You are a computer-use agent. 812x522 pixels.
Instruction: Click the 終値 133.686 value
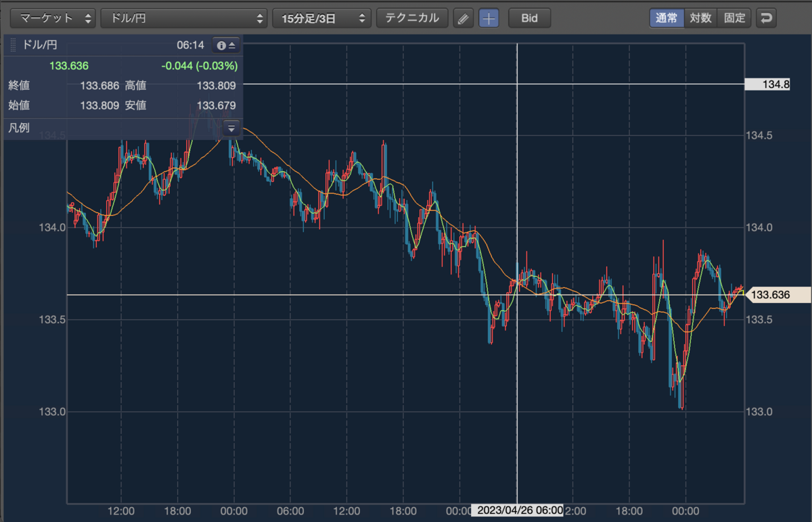coord(99,86)
